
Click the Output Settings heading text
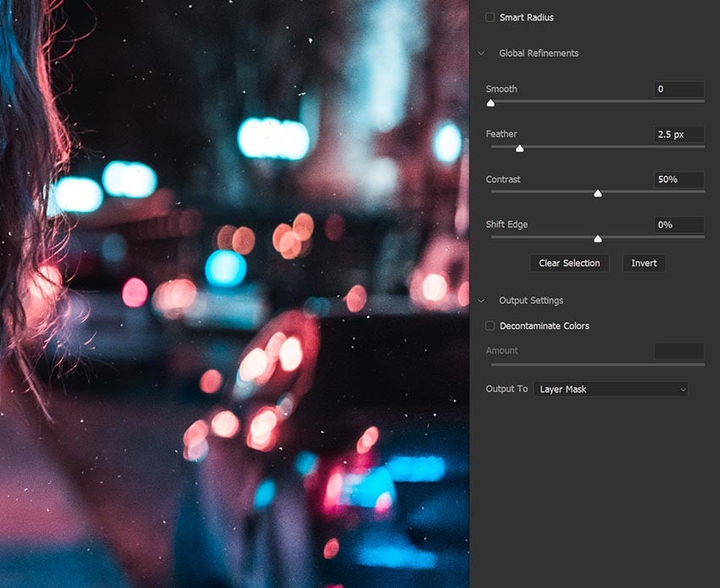click(531, 301)
